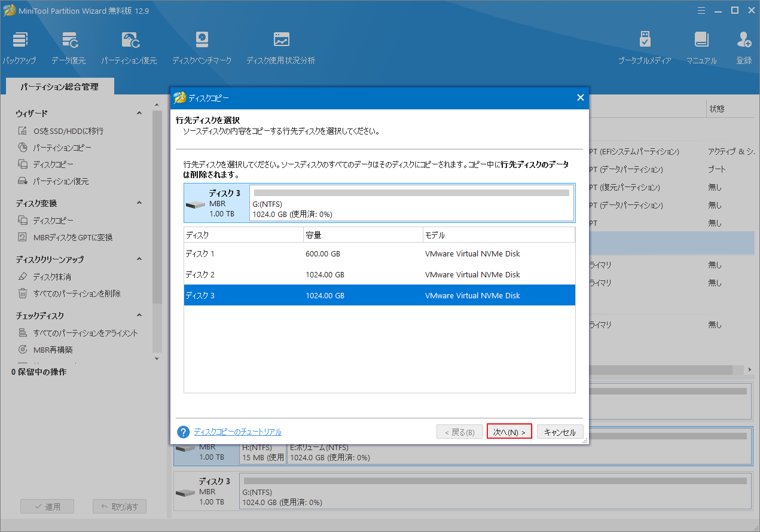This screenshot has width=760, height=532.
Task: Select ディスクコピー under ディスク変換
Action: [46, 221]
